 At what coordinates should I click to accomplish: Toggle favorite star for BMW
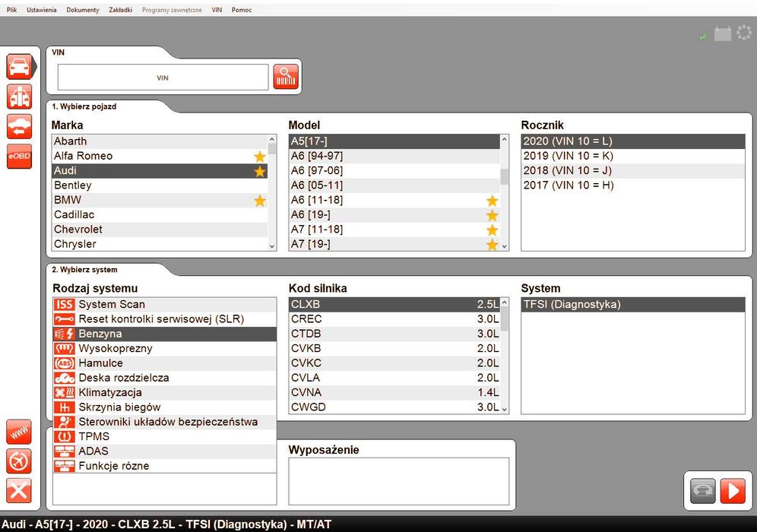coord(260,201)
